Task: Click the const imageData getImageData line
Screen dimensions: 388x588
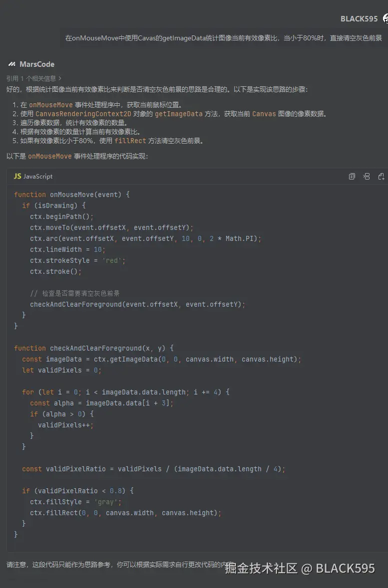Action: pyautogui.click(x=161, y=359)
